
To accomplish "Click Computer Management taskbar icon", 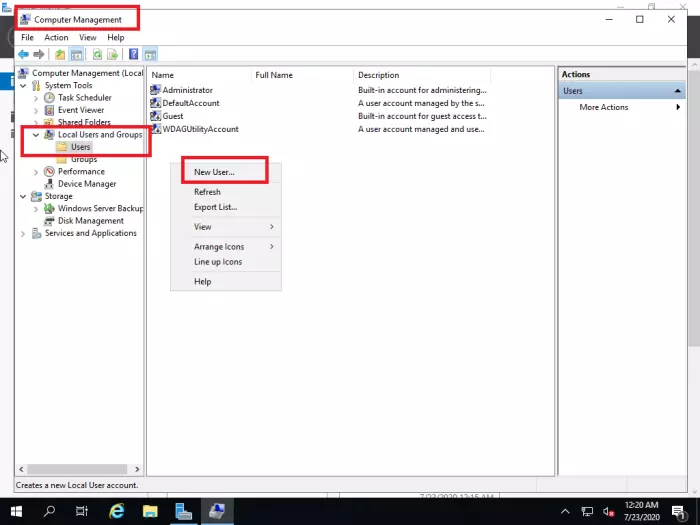I will tap(217, 511).
